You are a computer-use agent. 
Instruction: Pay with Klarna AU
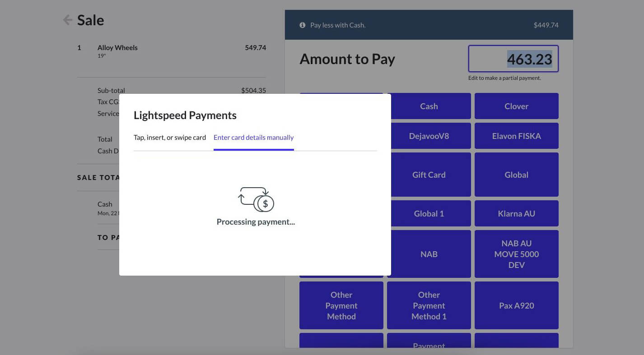pos(516,213)
